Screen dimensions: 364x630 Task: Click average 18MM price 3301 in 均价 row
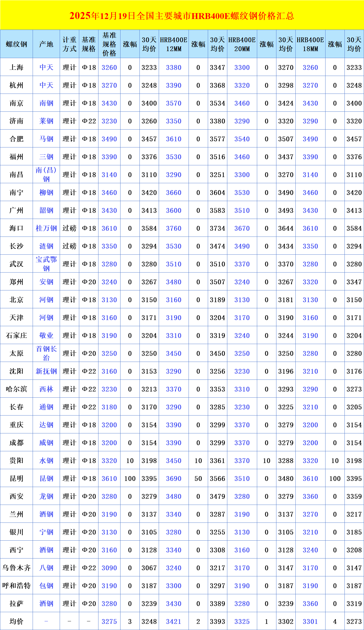pyautogui.click(x=310, y=622)
